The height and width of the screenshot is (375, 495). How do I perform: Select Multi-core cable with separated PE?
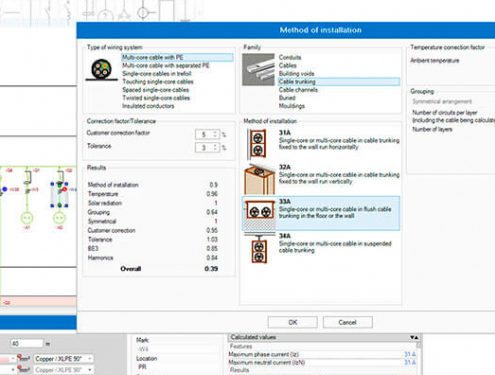pyautogui.click(x=166, y=65)
